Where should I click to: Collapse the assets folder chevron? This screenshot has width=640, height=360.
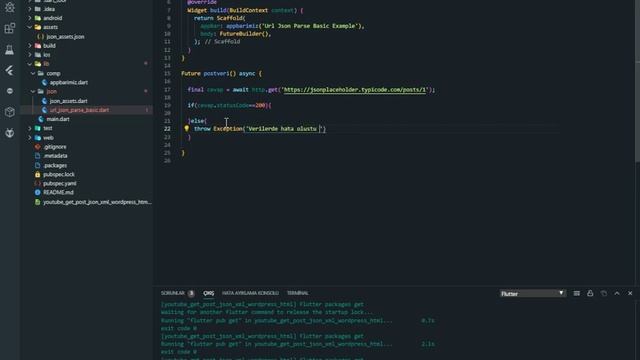click(x=30, y=27)
